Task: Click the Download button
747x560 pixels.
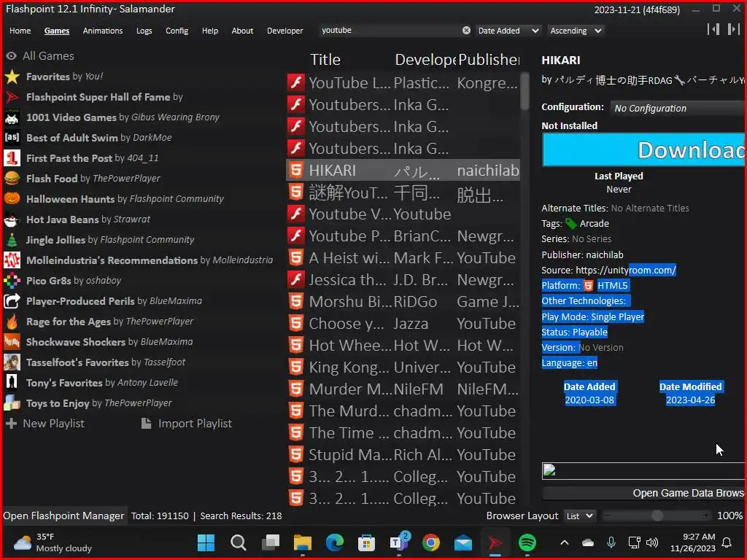Action: 643,150
